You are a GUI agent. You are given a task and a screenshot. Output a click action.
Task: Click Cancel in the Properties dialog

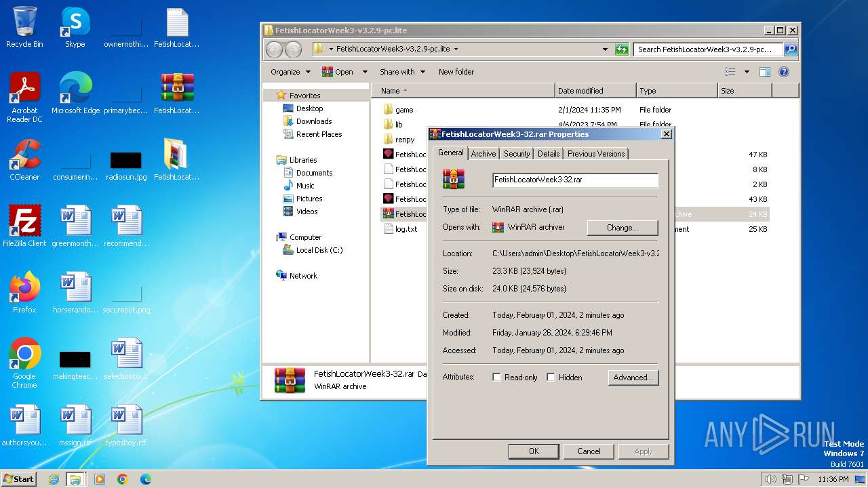pyautogui.click(x=589, y=451)
